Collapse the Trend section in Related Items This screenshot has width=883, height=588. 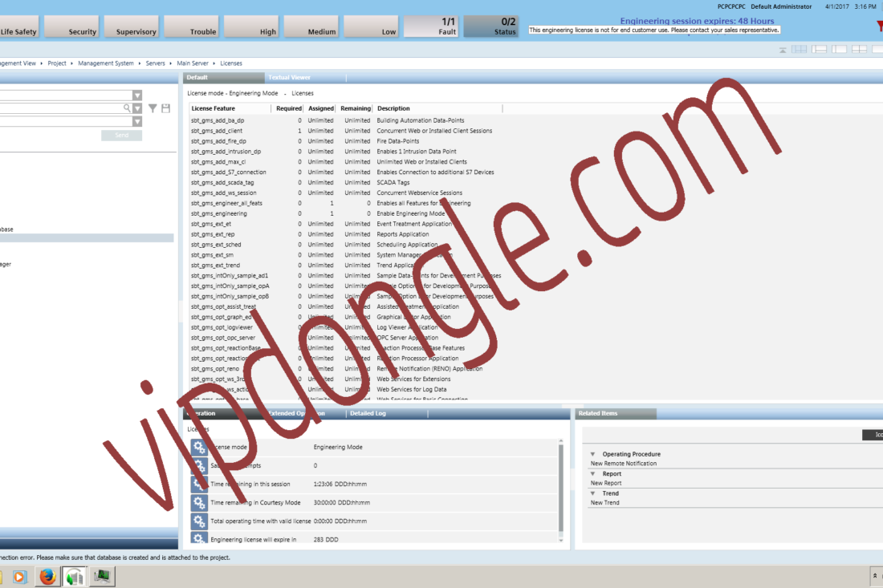point(592,493)
